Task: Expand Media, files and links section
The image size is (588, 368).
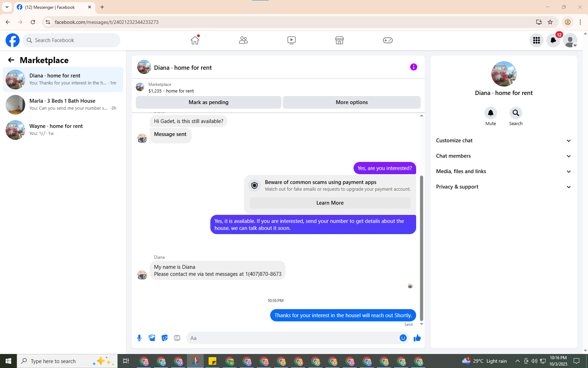Action: coord(504,171)
